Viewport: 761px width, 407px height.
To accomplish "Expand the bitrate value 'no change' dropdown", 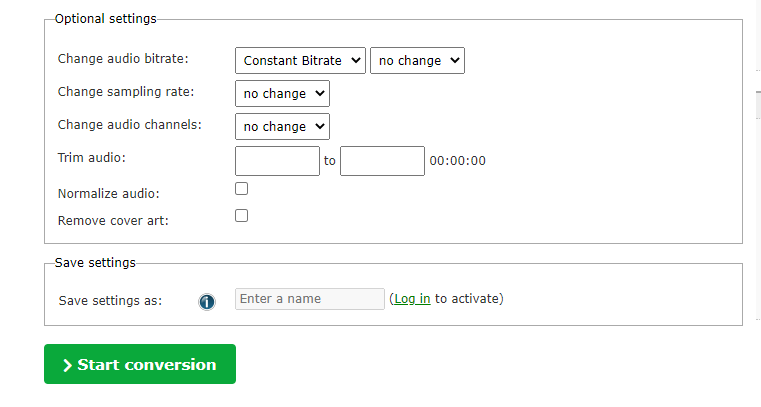I will point(417,61).
